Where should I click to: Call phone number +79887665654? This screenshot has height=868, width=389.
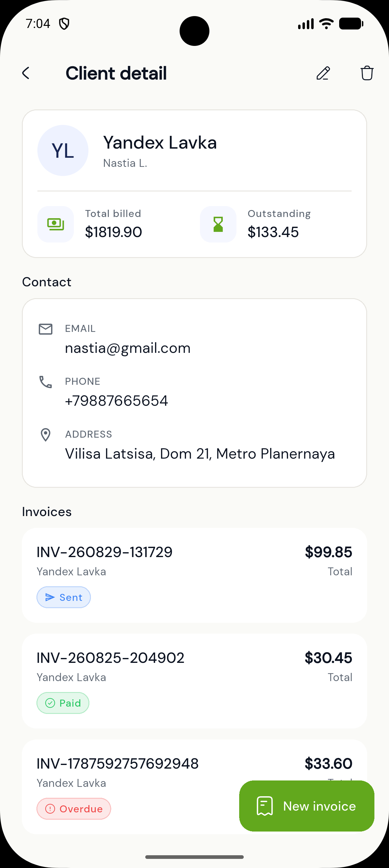[116, 401]
